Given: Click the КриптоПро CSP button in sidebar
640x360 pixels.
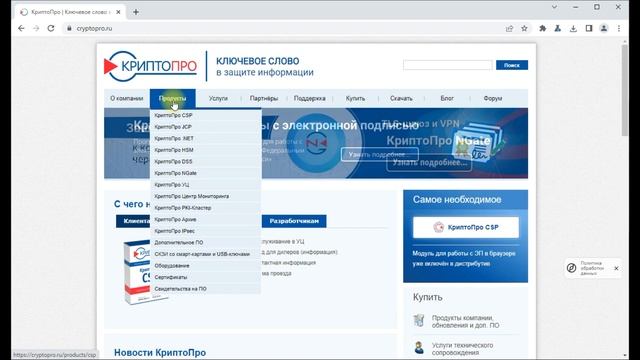Looking at the screenshot, I should 466,227.
